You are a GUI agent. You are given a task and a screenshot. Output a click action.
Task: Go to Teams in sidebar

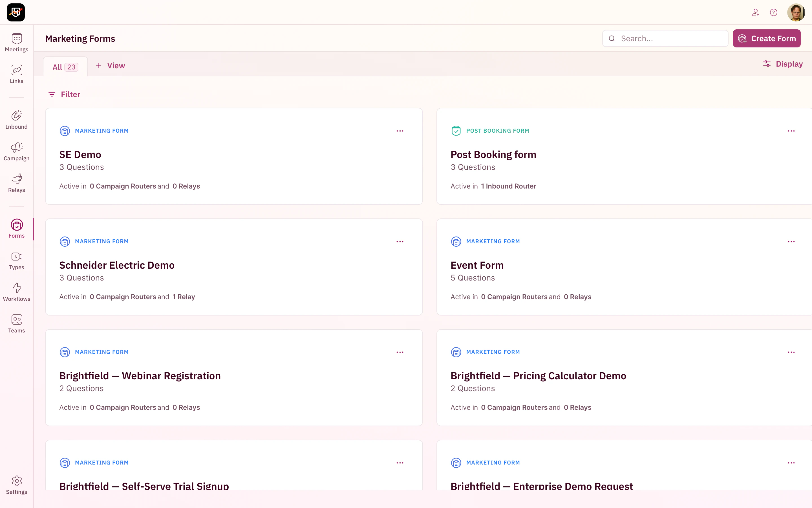(16, 323)
